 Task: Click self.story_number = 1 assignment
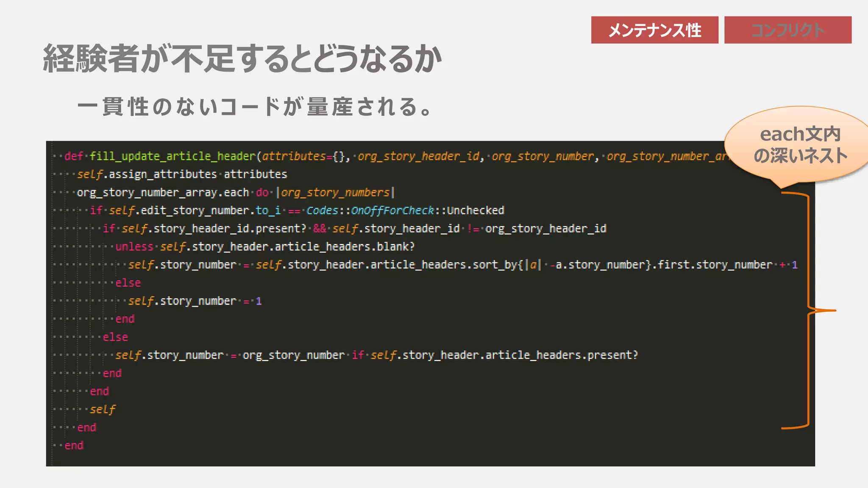coord(195,301)
